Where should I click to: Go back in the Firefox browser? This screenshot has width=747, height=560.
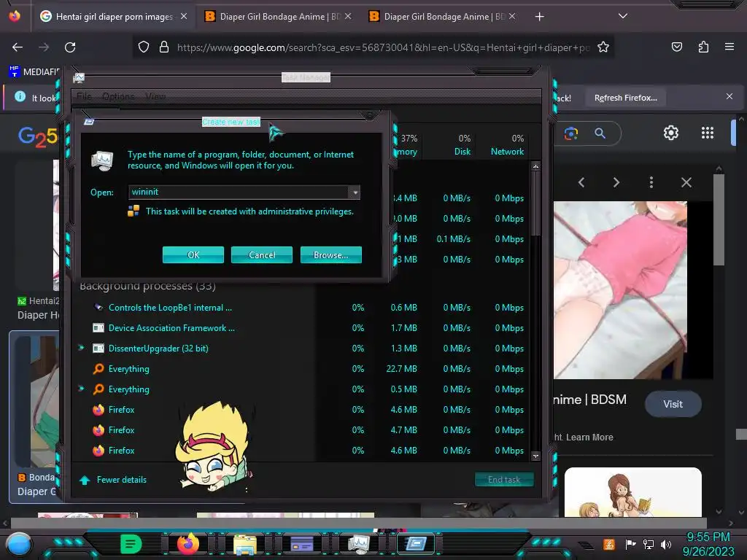(18, 47)
